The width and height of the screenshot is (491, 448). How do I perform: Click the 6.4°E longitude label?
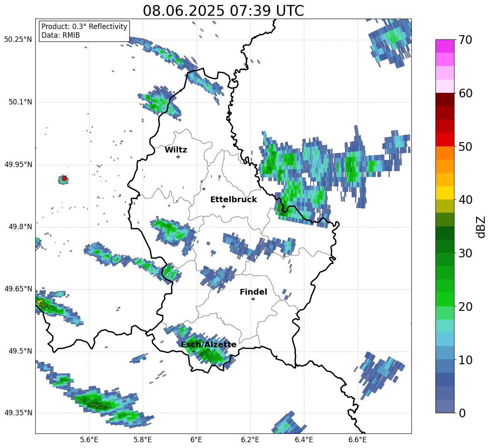coord(304,440)
